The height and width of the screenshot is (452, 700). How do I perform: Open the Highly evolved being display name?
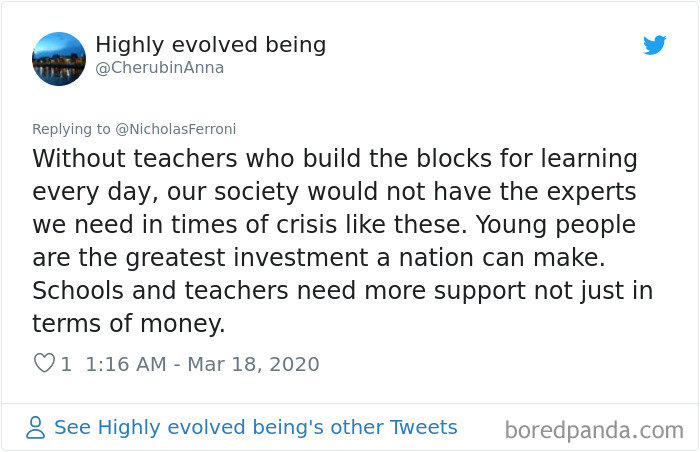(x=210, y=45)
